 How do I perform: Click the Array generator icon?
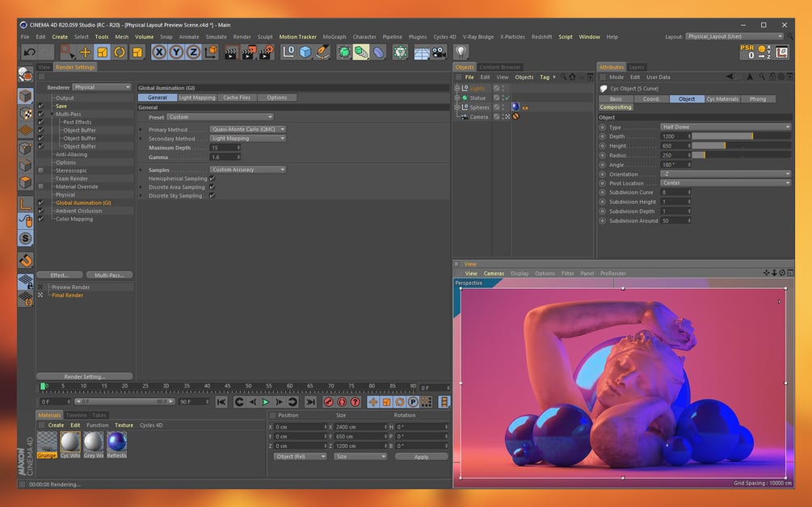coord(361,52)
